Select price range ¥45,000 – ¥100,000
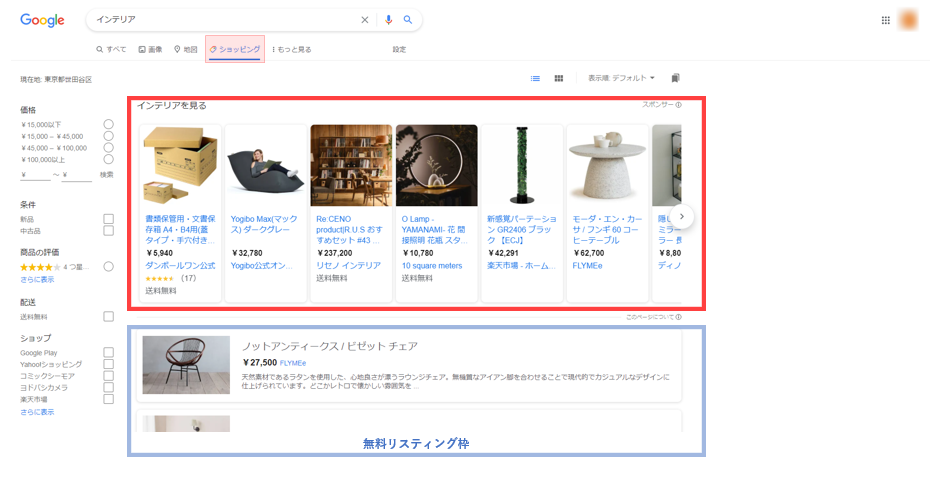The width and height of the screenshot is (939, 478). pyautogui.click(x=108, y=147)
